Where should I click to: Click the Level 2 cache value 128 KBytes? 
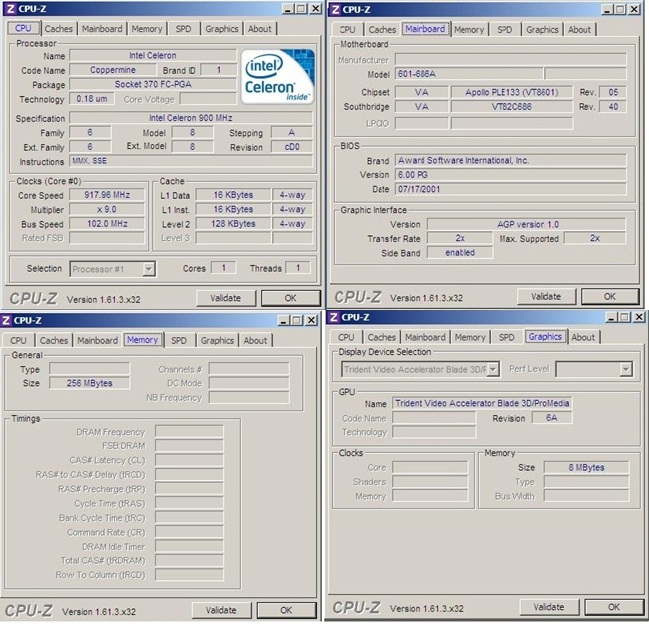point(233,224)
